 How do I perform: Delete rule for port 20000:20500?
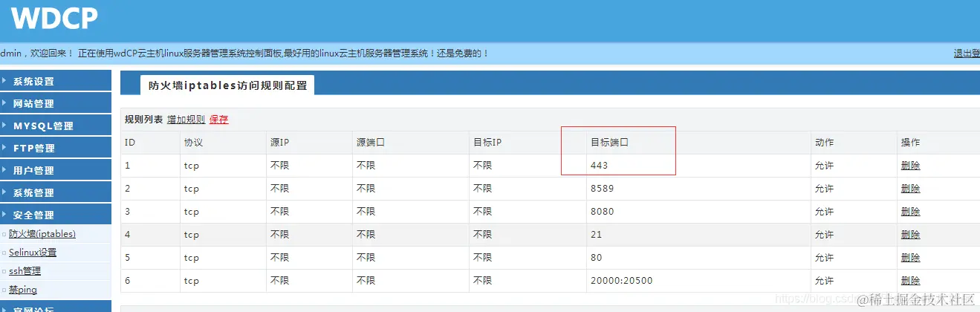coord(910,281)
